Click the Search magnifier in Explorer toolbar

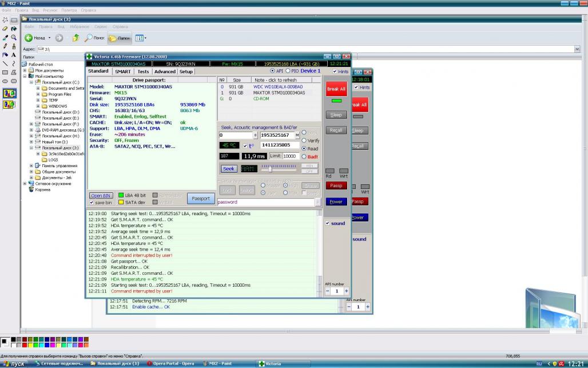89,38
